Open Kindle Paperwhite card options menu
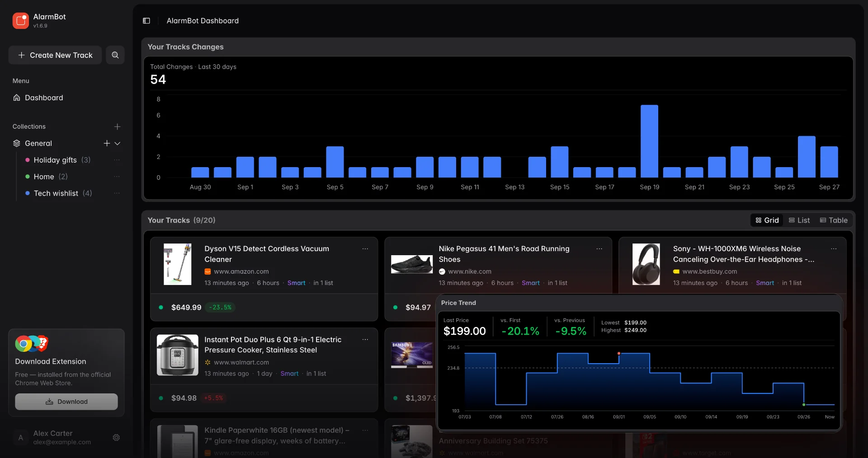The width and height of the screenshot is (868, 458). pos(365,430)
